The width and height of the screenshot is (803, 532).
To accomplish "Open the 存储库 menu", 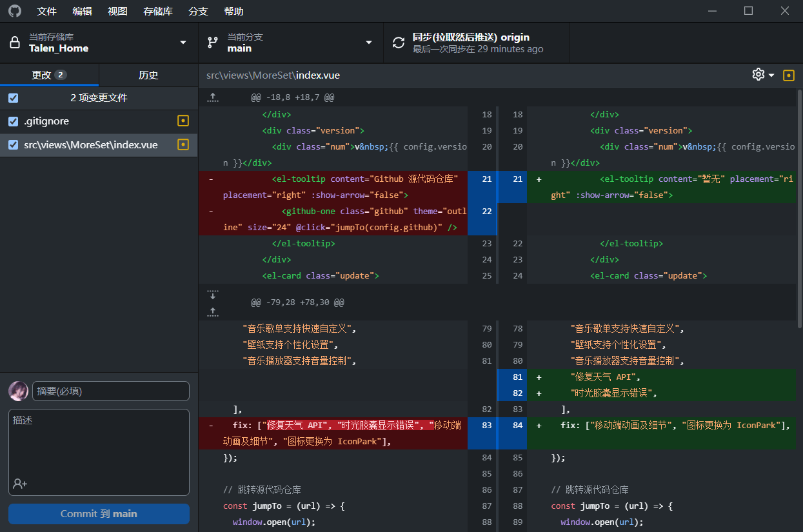I will click(157, 11).
